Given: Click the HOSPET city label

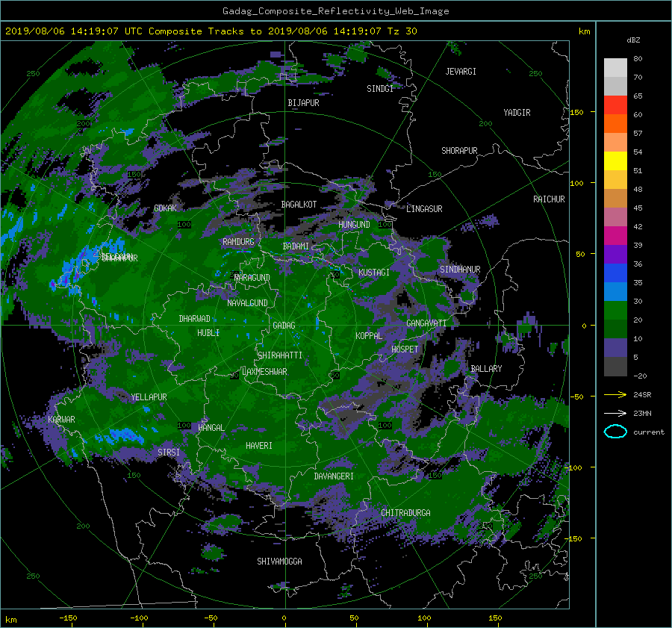Looking at the screenshot, I should pyautogui.click(x=405, y=349).
